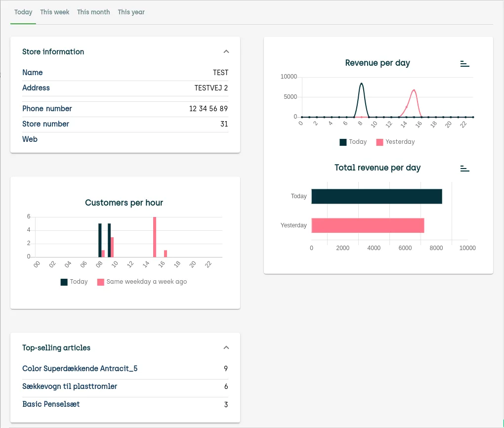This screenshot has height=428, width=504.
Task: Click the address value TESTVEJ 2
Action: [211, 88]
